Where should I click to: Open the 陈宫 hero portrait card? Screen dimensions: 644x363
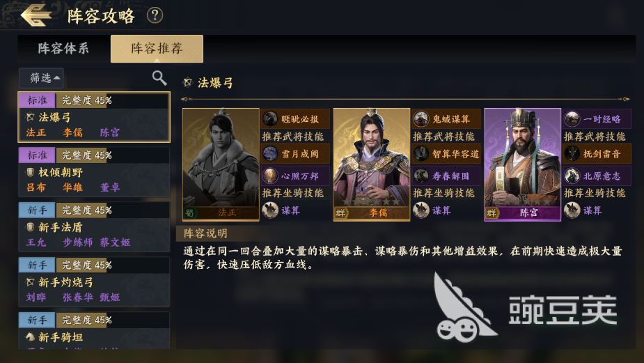coord(522,164)
